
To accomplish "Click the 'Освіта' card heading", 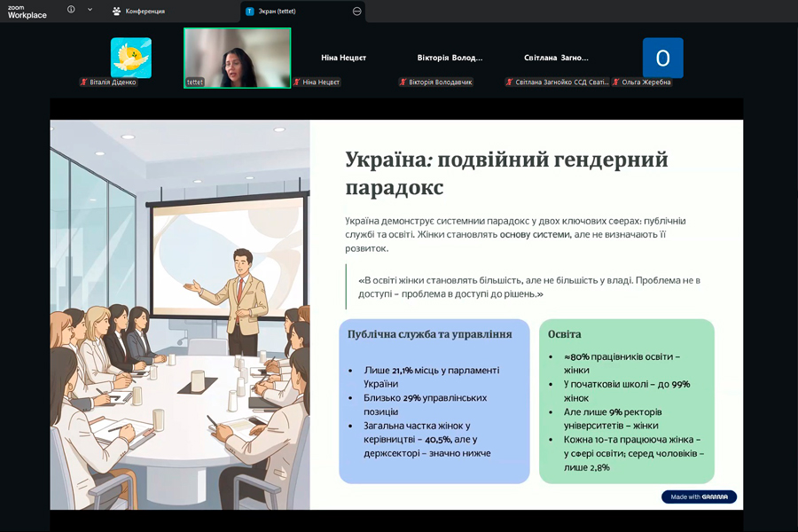I will tap(564, 334).
